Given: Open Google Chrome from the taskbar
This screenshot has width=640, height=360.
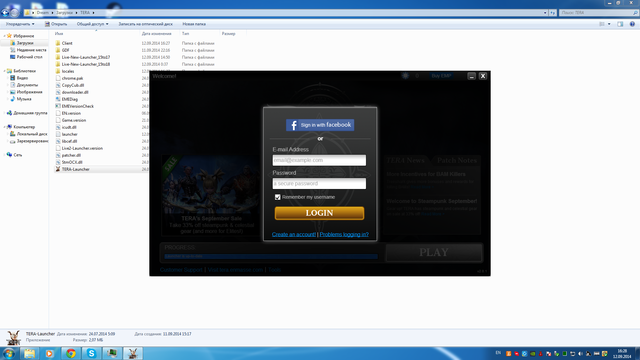Looking at the screenshot, I should [71, 353].
